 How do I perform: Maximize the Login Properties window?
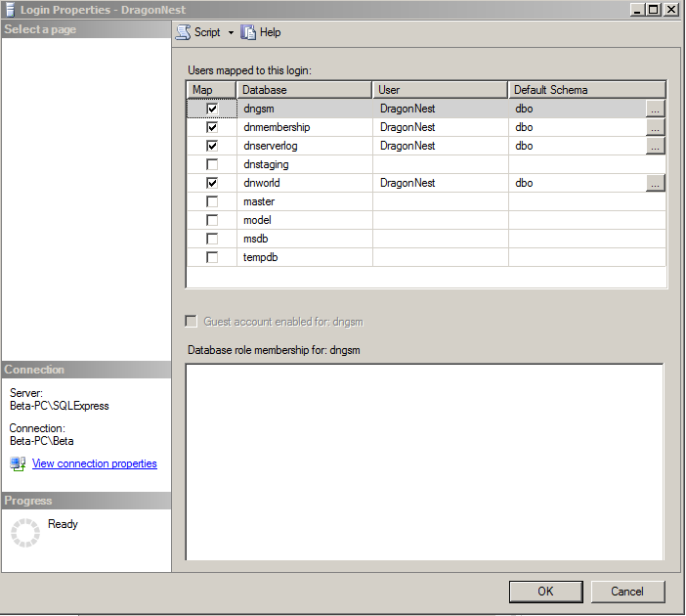653,9
